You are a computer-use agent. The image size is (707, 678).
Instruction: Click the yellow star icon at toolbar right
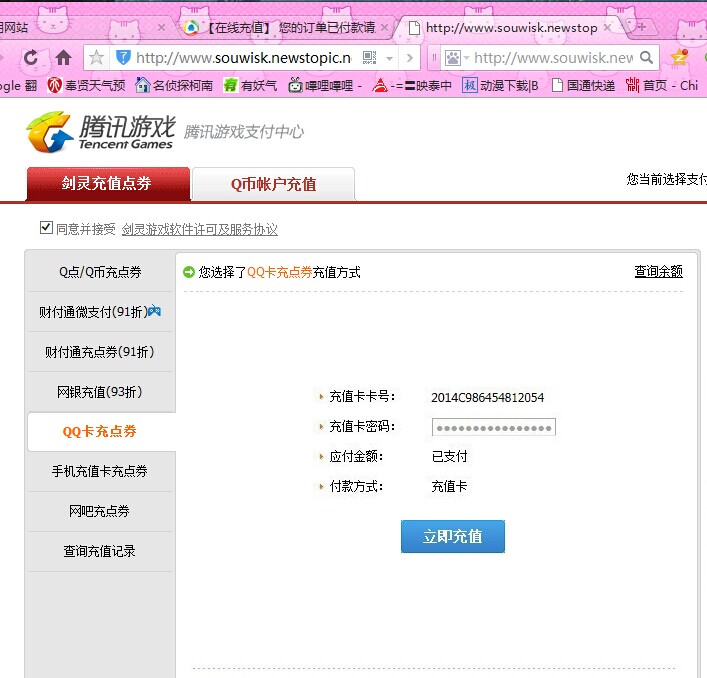(x=679, y=58)
